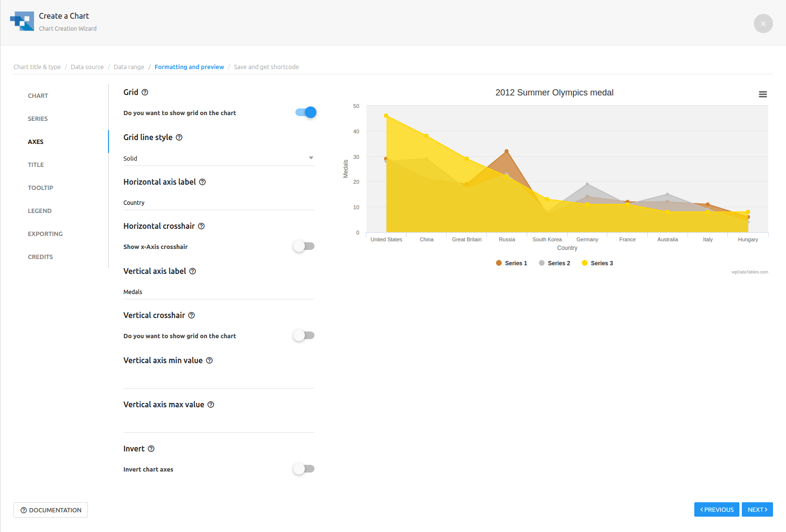Click the help icon beside Horizontal axis label

click(203, 182)
